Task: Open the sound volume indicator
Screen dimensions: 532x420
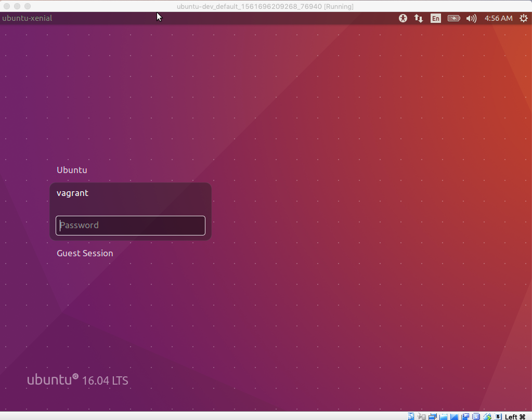Action: pos(471,18)
